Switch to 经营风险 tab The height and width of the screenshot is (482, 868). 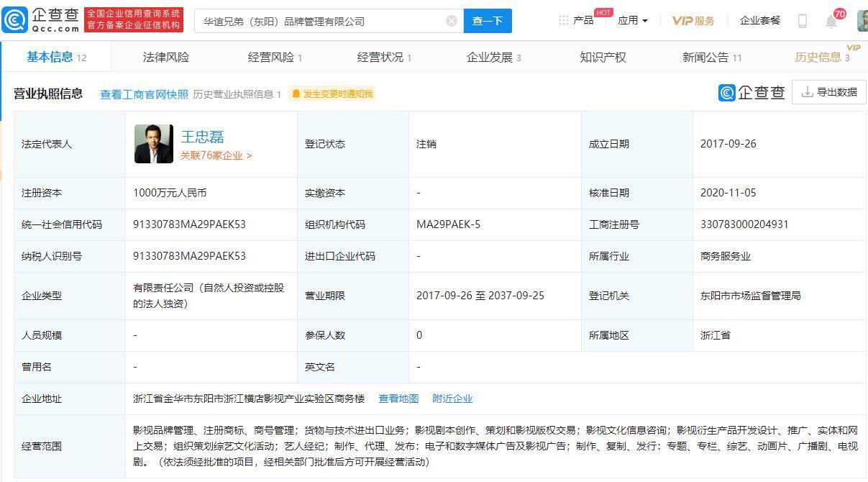(x=275, y=57)
